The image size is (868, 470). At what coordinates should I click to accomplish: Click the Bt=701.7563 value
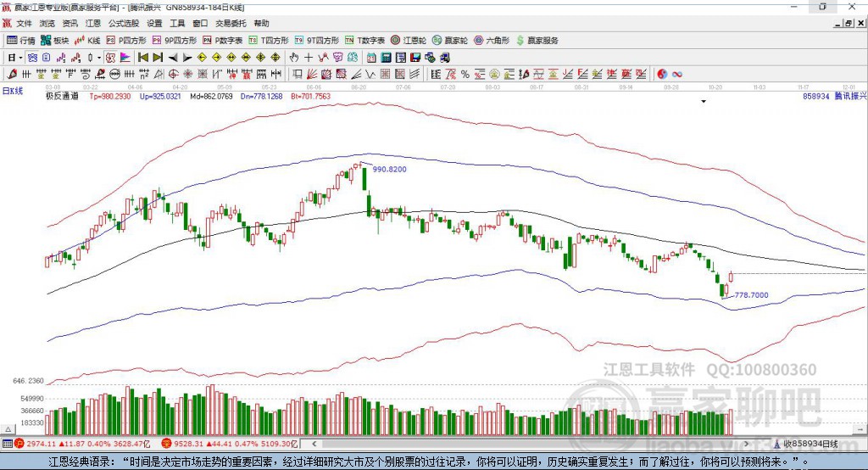pos(310,97)
